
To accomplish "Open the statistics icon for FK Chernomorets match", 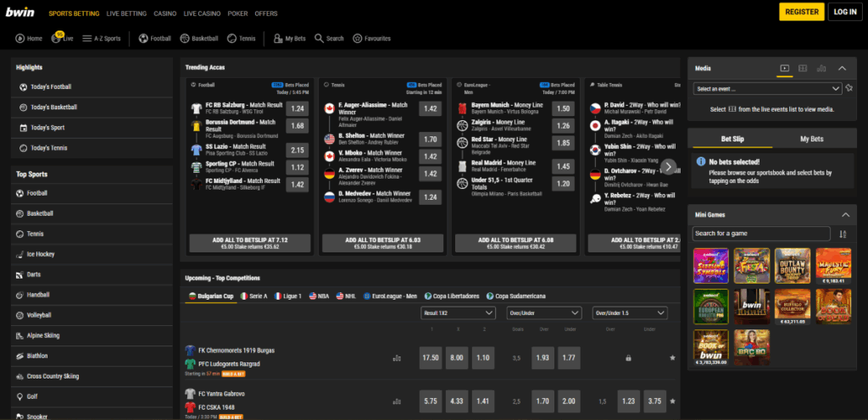I will point(397,358).
